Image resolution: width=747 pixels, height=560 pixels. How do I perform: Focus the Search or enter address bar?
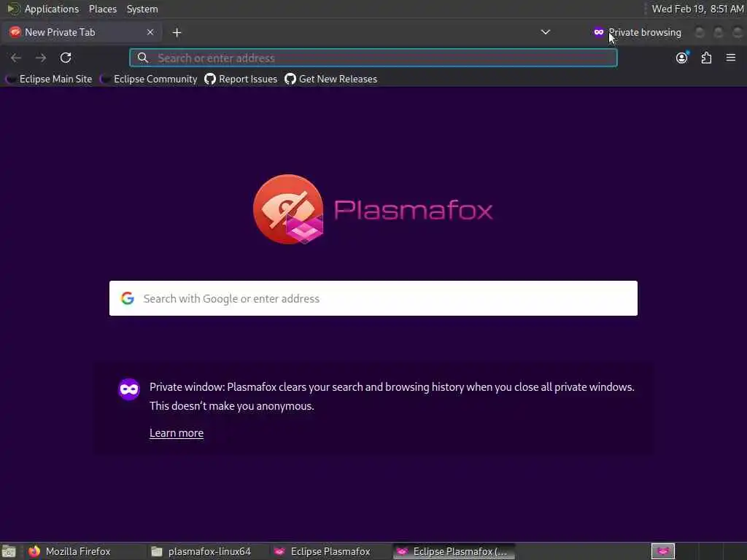tap(373, 58)
